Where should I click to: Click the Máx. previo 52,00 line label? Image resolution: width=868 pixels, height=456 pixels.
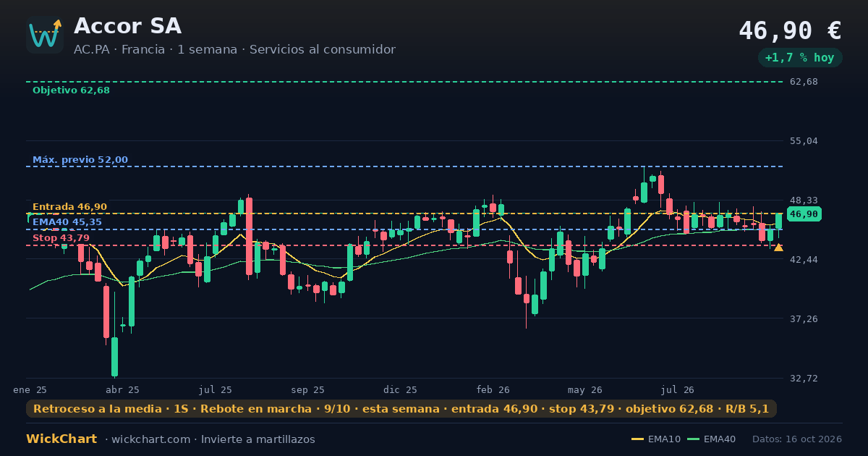[x=80, y=160]
